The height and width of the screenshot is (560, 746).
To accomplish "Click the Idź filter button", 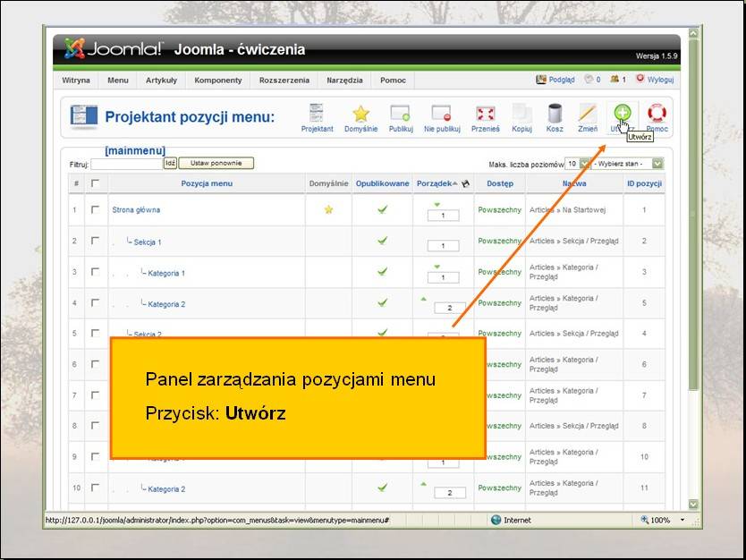I will 170,163.
